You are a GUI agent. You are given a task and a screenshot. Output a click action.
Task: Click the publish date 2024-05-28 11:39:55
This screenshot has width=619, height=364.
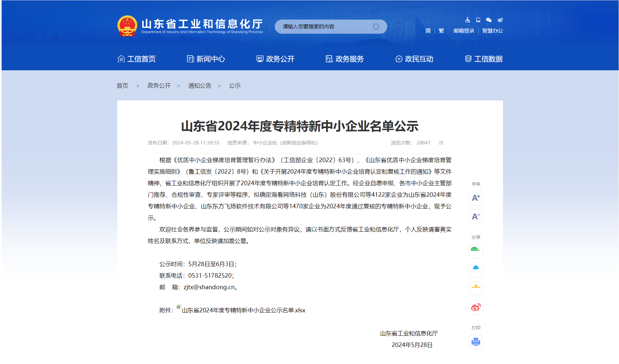click(196, 143)
